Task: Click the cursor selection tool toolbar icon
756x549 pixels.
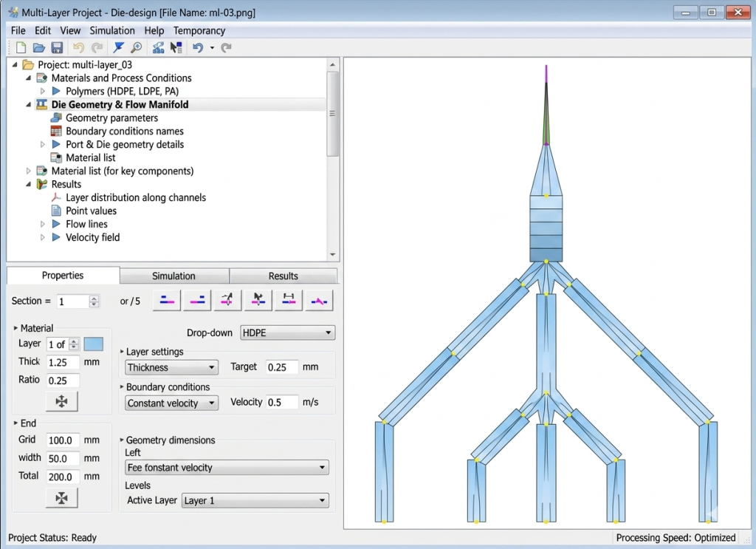Action: click(176, 47)
